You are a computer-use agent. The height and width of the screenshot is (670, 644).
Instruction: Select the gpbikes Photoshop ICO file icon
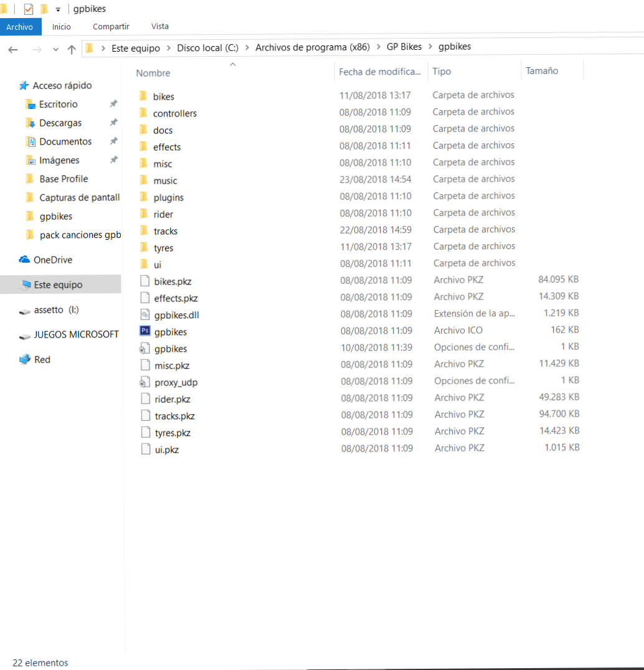(145, 331)
